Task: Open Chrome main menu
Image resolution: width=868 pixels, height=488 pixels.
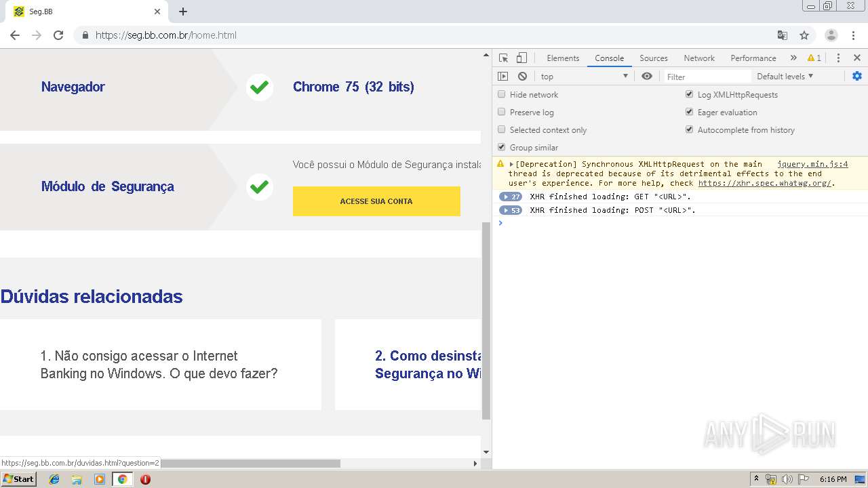Action: (853, 35)
